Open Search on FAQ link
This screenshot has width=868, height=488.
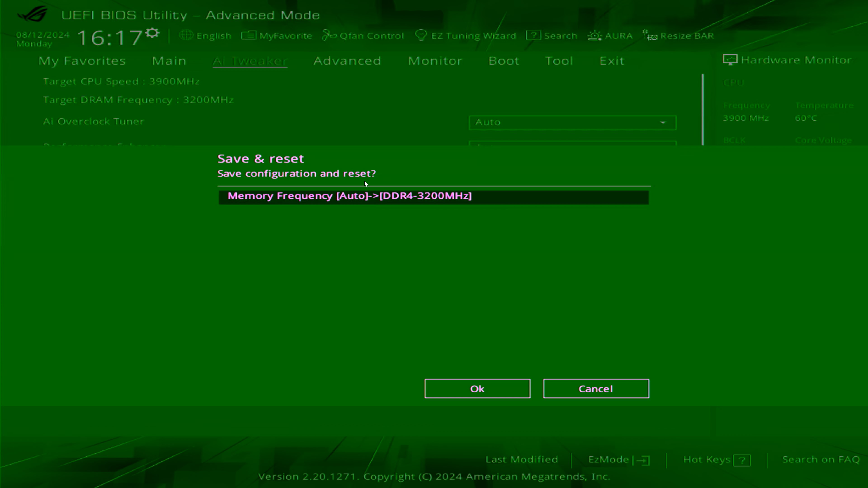(x=821, y=459)
